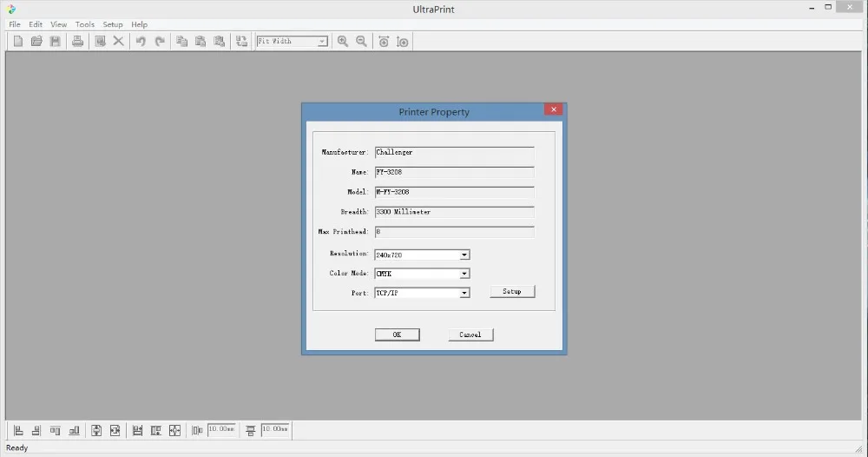Open a file with the folder icon
The height and width of the screenshot is (457, 868).
36,41
